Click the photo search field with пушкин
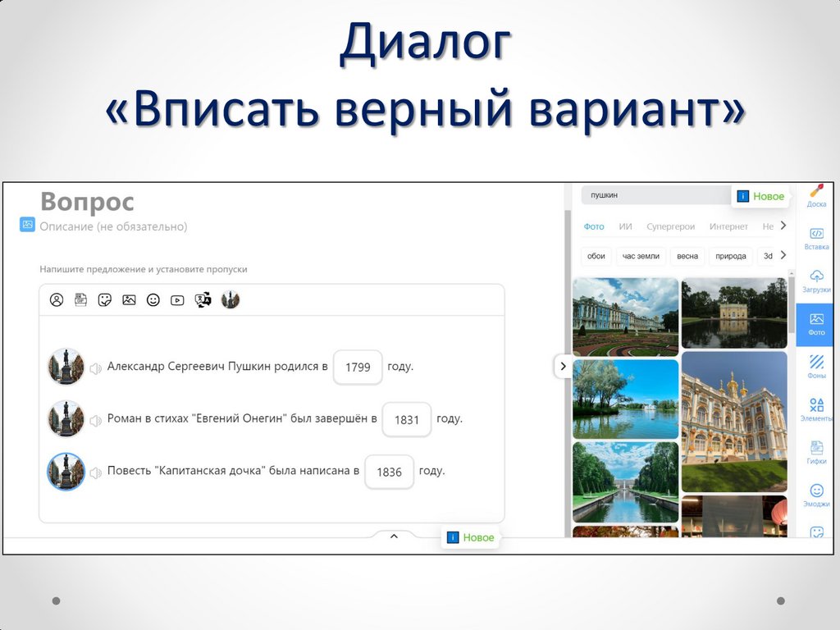 coord(656,195)
